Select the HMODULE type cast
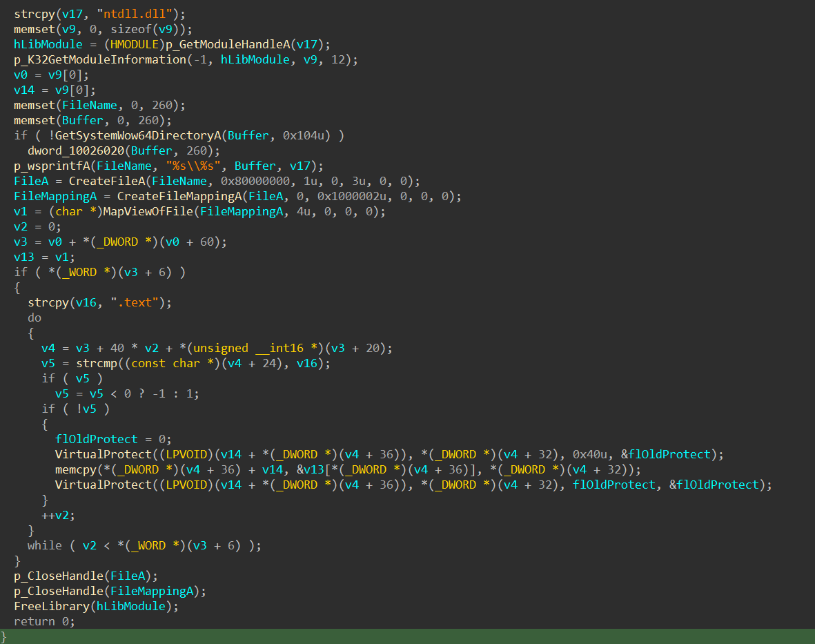 137,44
